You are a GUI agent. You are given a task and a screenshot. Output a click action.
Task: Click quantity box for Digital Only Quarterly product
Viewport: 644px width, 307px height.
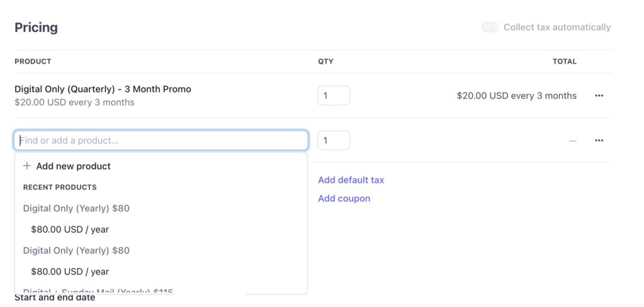333,96
